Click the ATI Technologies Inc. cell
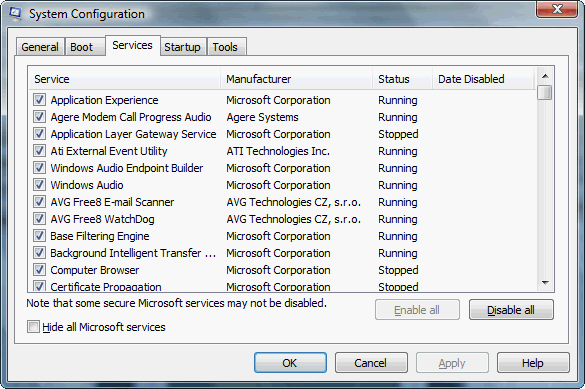585x389 pixels. 278,151
